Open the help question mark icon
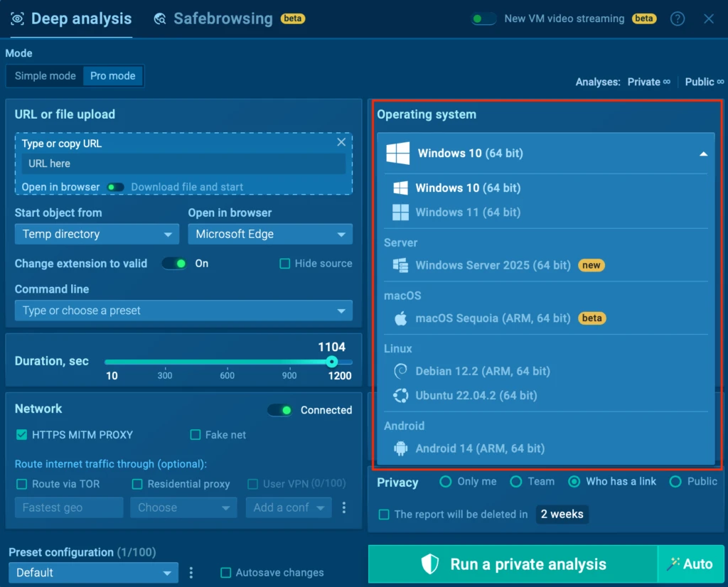The width and height of the screenshot is (728, 587). (677, 18)
